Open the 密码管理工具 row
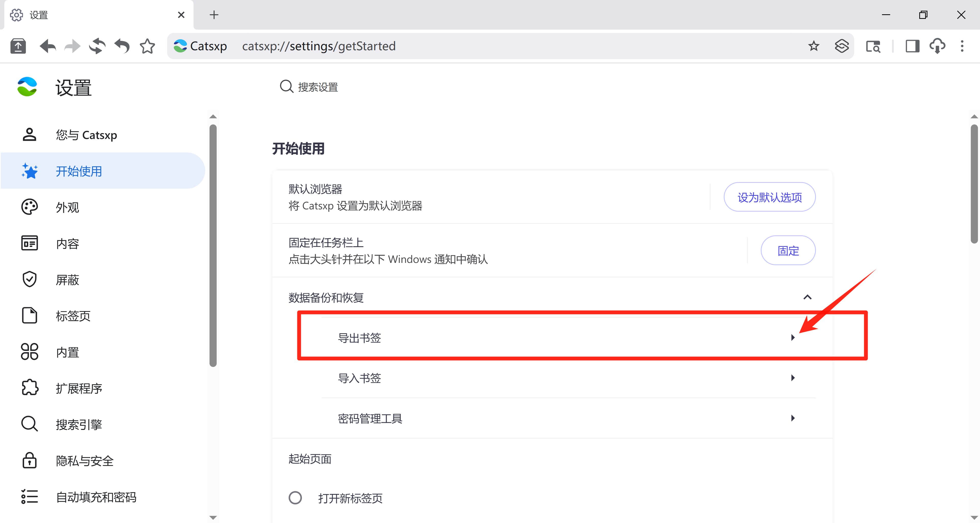 pos(793,418)
